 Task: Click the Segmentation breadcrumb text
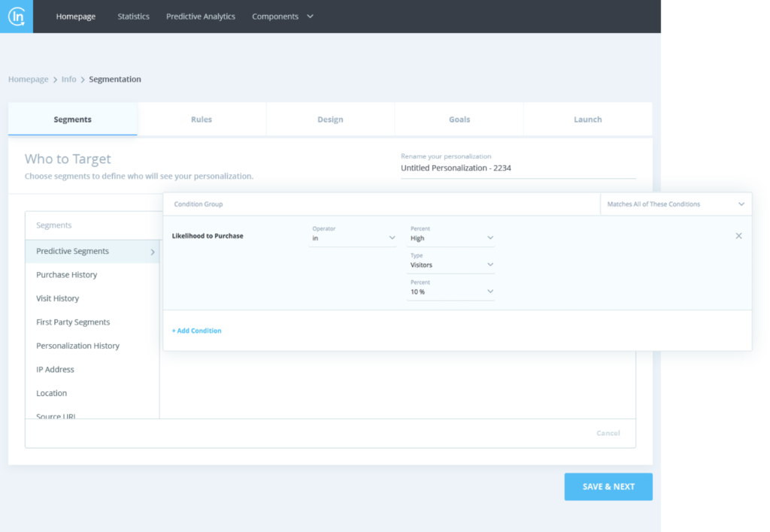[x=115, y=79]
